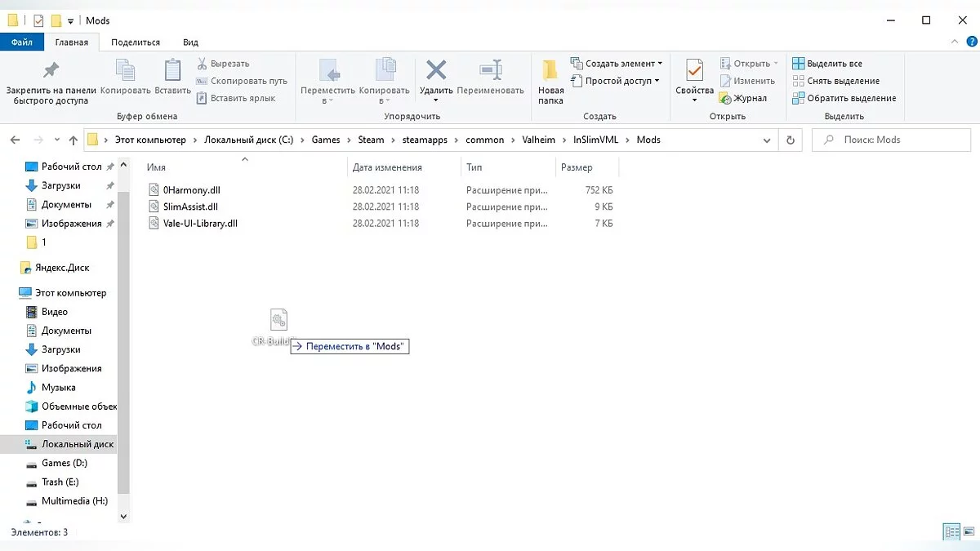980x551 pixels.
Task: Click Вырезать scissors button
Action: [x=223, y=64]
